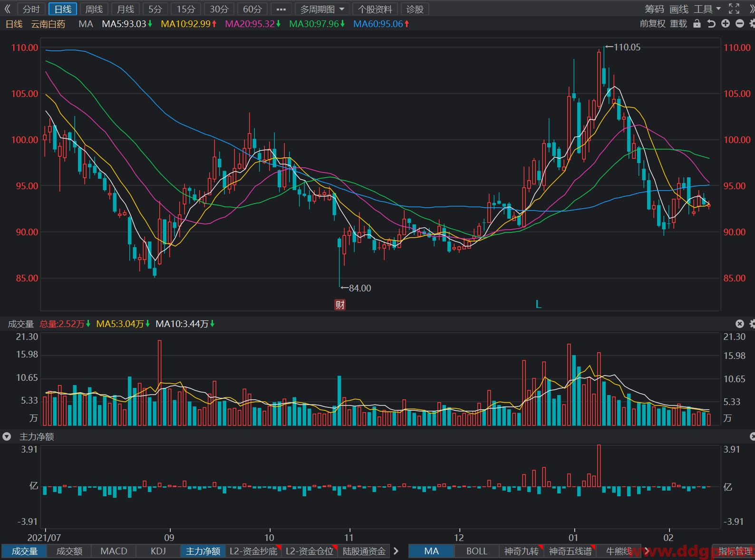Click the unlock padlock icon
Screen dimensions: 755x560
[697, 24]
